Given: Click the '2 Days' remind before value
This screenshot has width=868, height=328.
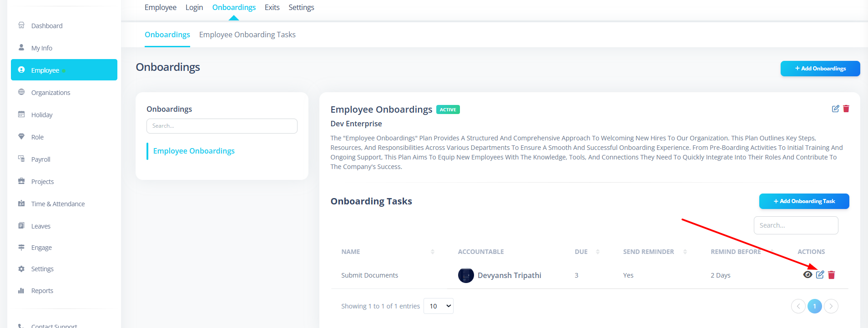Looking at the screenshot, I should tap(721, 275).
